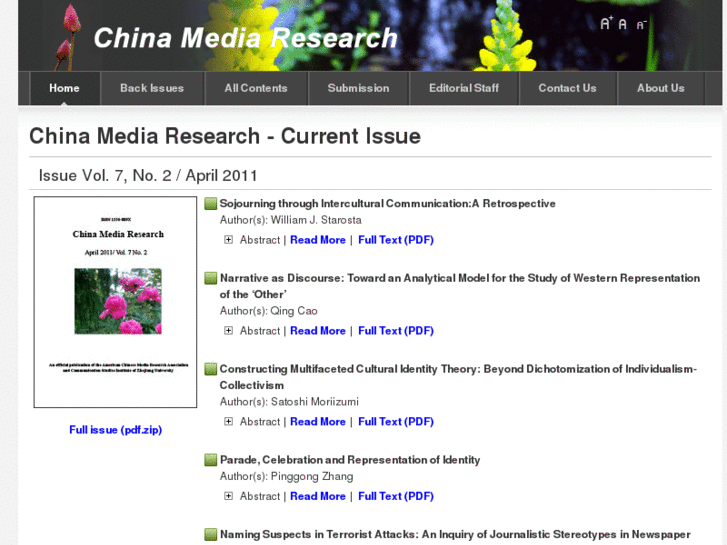Click green bullet icon beside Sojourning article
This screenshot has width=727, height=545.
[x=210, y=204]
